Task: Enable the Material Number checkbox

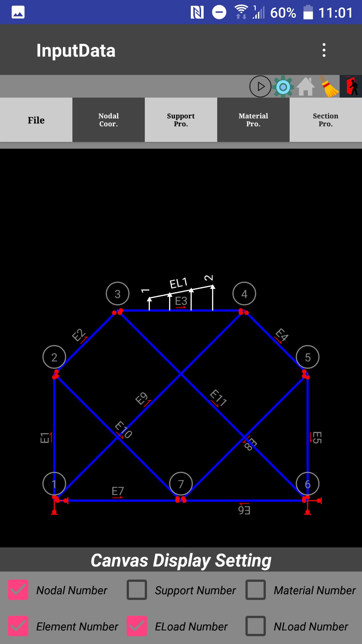Action: point(255,590)
